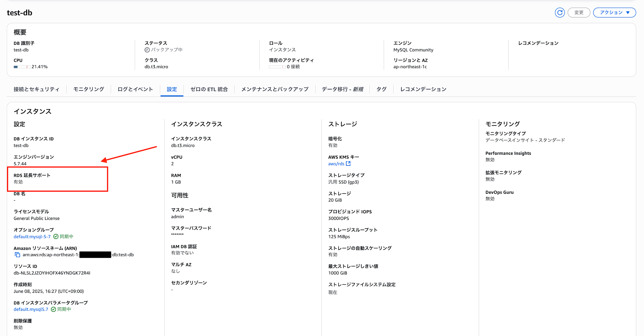Click the ap-northeast-1c region value
This screenshot has width=644, height=336.
(410, 67)
